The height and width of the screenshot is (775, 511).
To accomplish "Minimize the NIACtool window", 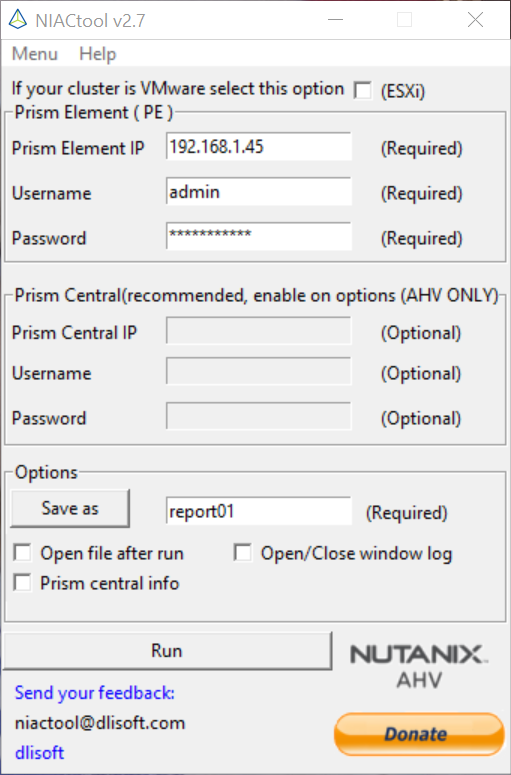I will tap(336, 20).
